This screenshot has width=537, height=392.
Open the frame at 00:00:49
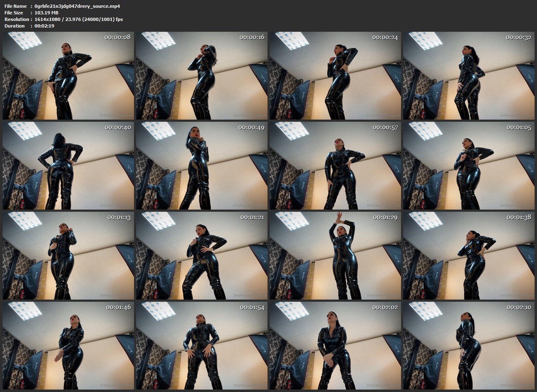[x=202, y=166]
